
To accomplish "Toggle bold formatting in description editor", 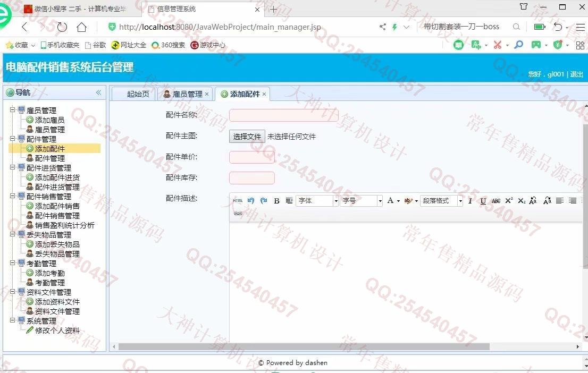I will click(277, 201).
